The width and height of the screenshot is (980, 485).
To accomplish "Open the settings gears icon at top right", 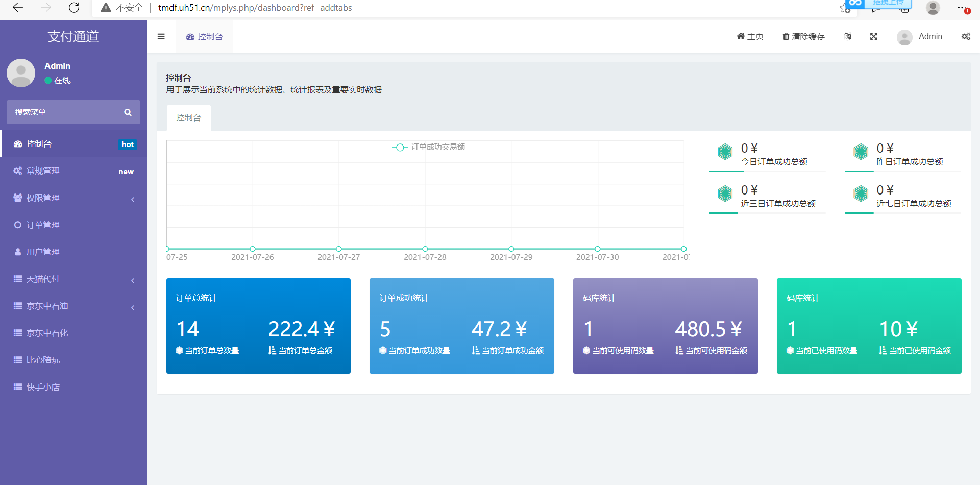I will tap(966, 37).
